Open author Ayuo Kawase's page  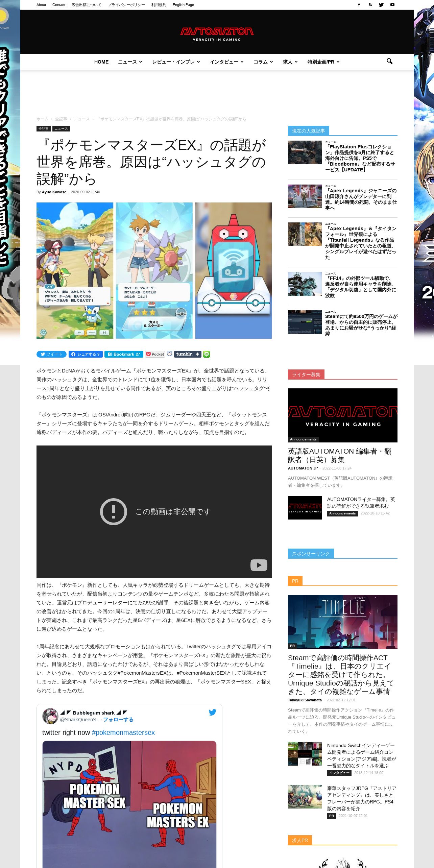tap(54, 192)
